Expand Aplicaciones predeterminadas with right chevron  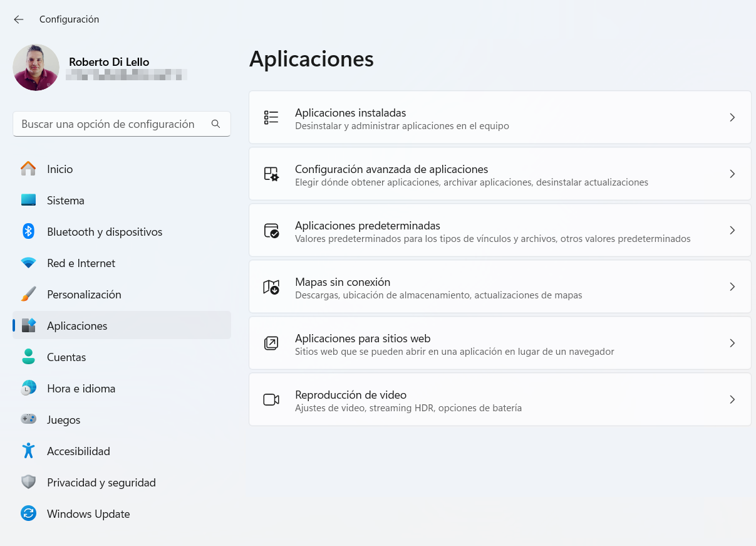(x=732, y=231)
